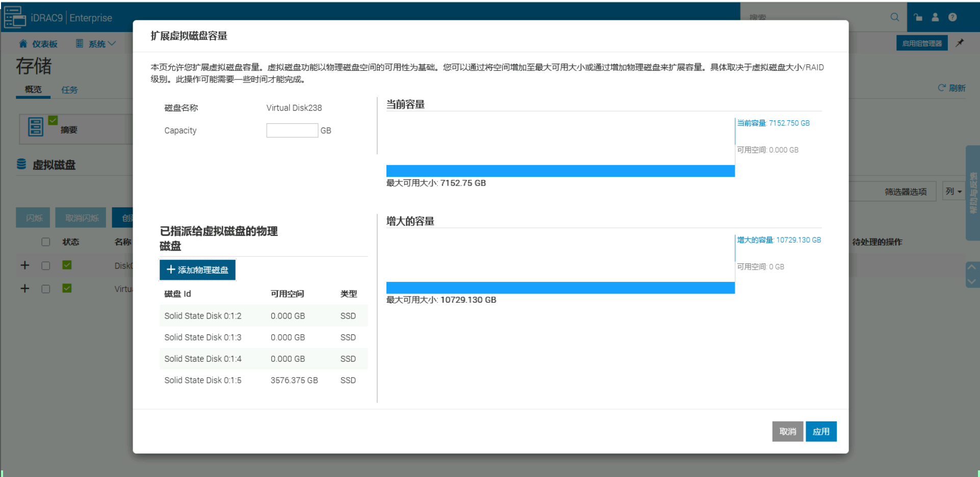Image resolution: width=980 pixels, height=477 pixels.
Task: Switch to the 概览 tab
Action: (x=33, y=90)
